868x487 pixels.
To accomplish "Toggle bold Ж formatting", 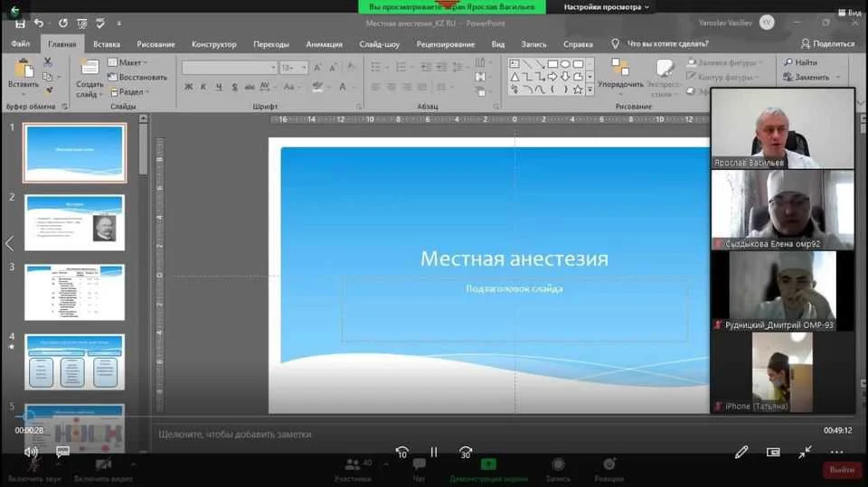I will (189, 87).
